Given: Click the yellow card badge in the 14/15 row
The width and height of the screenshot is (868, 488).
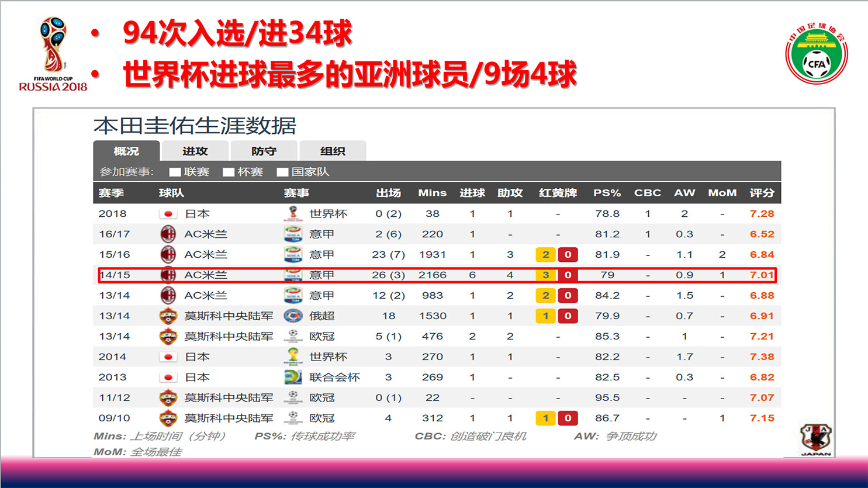Looking at the screenshot, I should pyautogui.click(x=545, y=275).
